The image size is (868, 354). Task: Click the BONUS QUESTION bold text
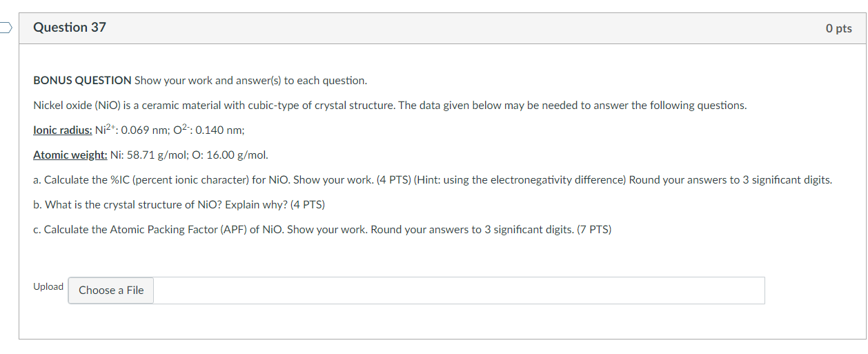82,81
